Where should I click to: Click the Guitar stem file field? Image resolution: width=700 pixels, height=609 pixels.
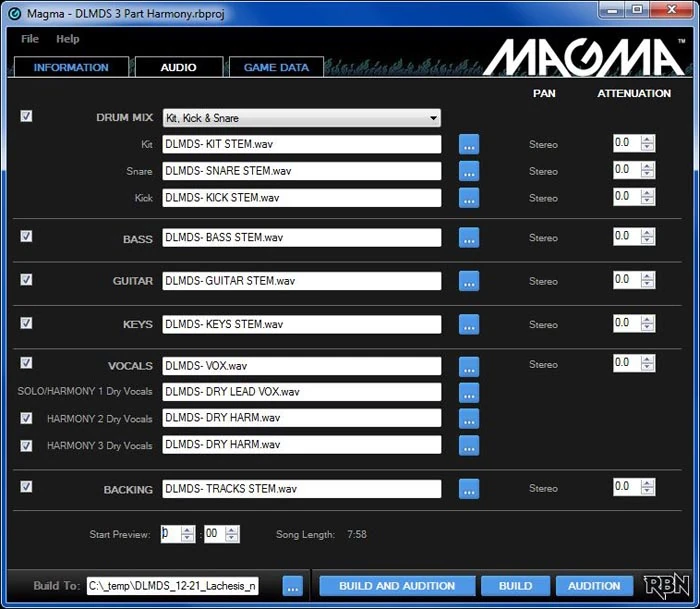(x=302, y=281)
